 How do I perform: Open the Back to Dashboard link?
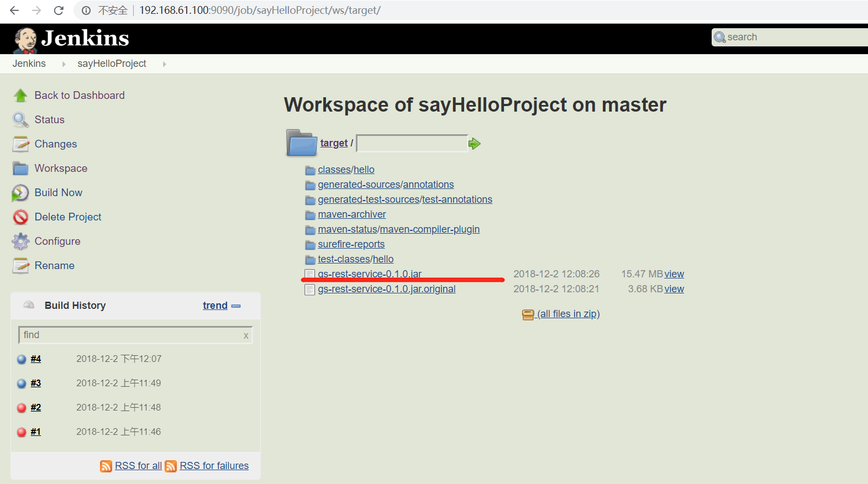(80, 96)
